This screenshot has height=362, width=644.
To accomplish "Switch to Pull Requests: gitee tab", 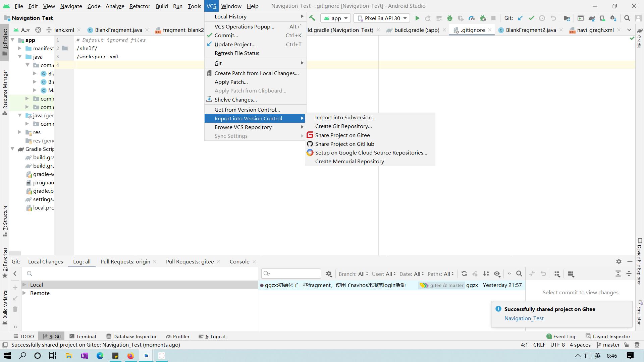I will tap(190, 261).
